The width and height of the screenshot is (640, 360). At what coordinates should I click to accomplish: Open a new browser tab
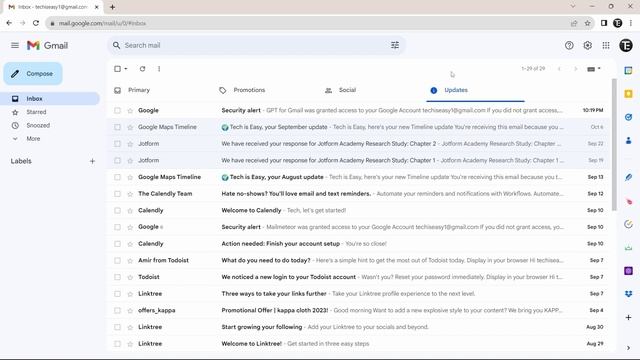[x=112, y=7]
